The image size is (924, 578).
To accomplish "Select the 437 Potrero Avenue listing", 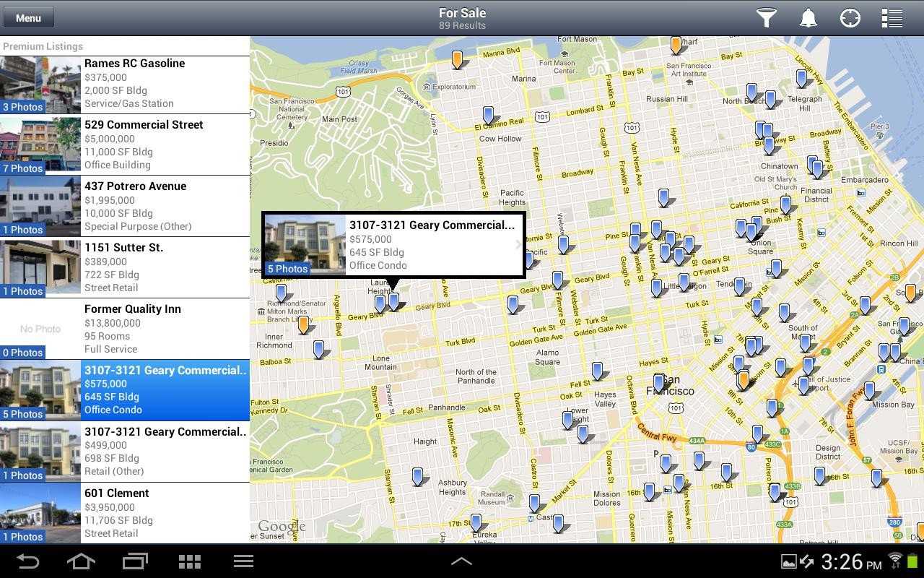I will pyautogui.click(x=165, y=206).
